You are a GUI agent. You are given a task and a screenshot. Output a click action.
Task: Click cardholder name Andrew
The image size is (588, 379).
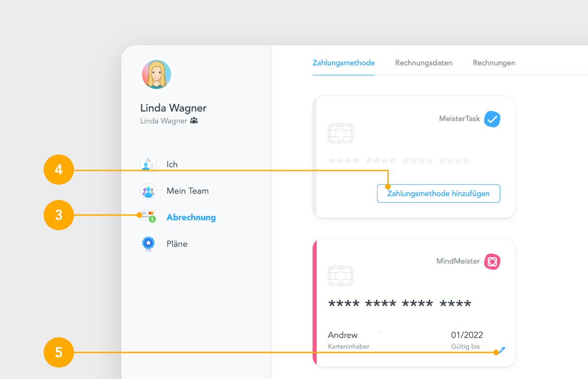(343, 335)
